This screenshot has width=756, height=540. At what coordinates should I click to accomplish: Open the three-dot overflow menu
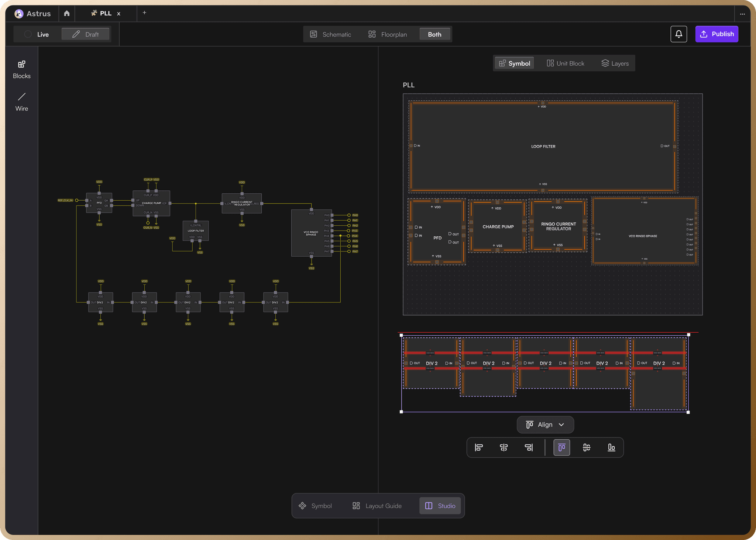coord(742,14)
